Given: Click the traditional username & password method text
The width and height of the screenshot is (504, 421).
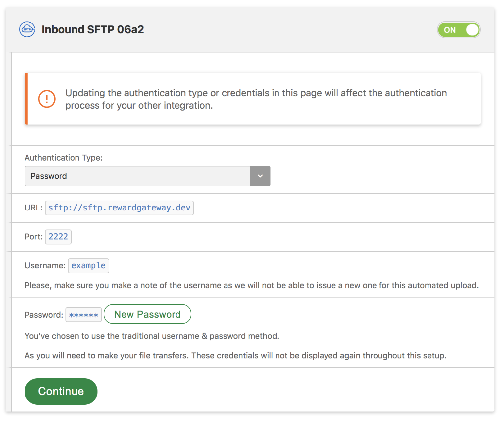Looking at the screenshot, I should (152, 336).
